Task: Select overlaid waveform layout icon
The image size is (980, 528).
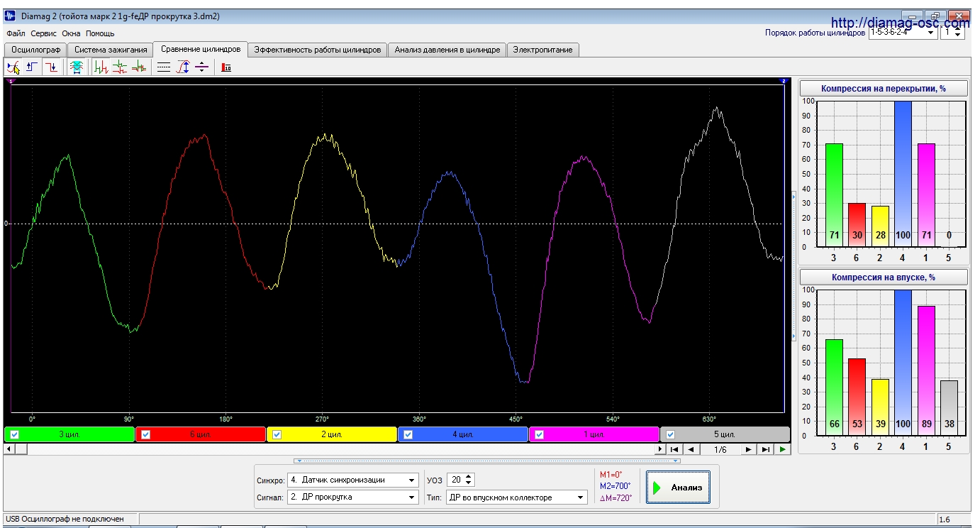Action: tap(139, 67)
